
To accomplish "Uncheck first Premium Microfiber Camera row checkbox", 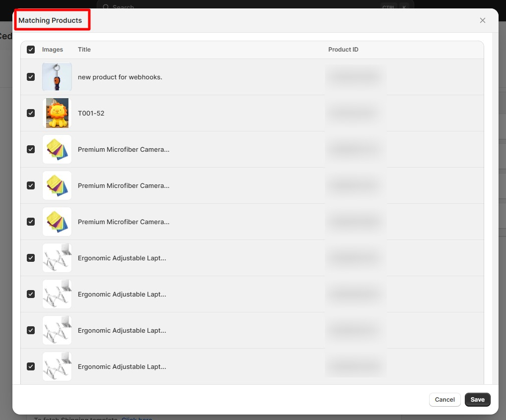I will [31, 149].
